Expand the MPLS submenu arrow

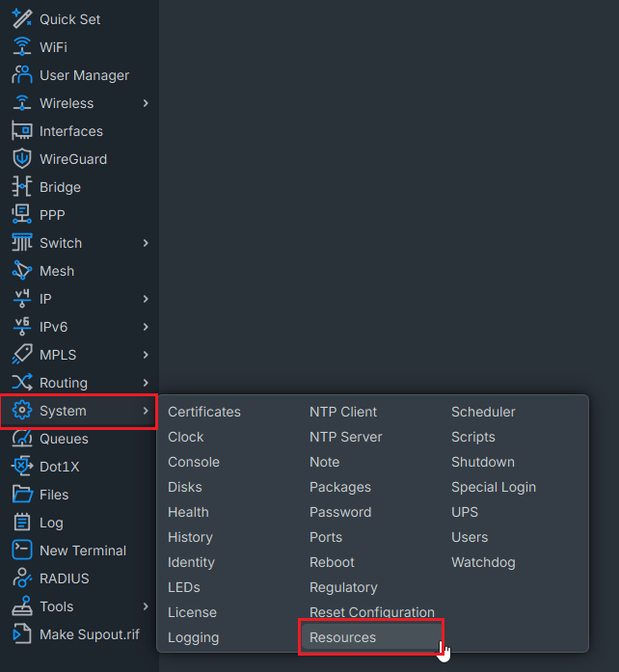tap(146, 355)
